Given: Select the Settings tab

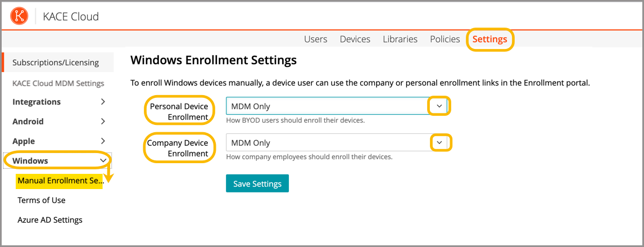Looking at the screenshot, I should [x=489, y=39].
